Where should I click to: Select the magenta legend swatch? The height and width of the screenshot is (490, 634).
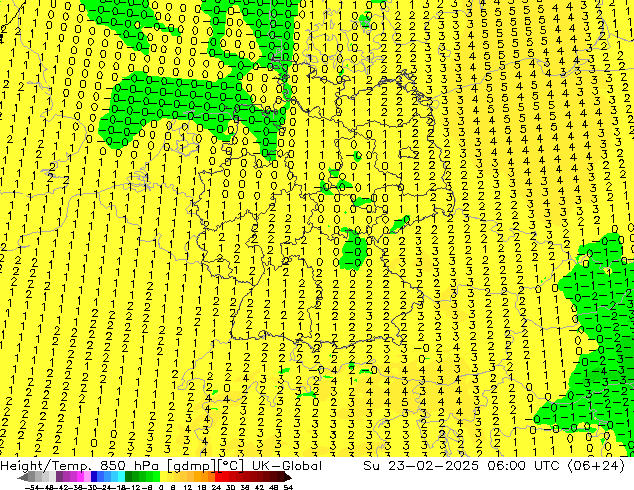click(x=80, y=476)
